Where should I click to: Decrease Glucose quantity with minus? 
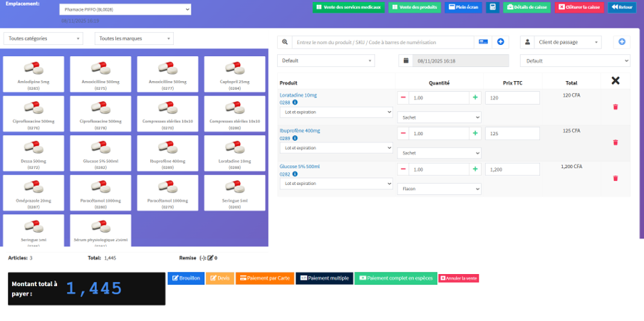[x=403, y=169]
